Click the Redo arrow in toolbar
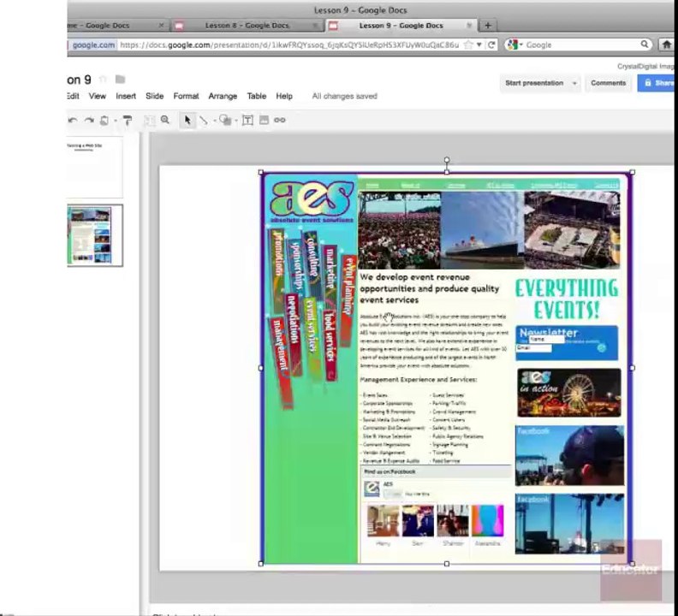The image size is (678, 616). click(89, 120)
